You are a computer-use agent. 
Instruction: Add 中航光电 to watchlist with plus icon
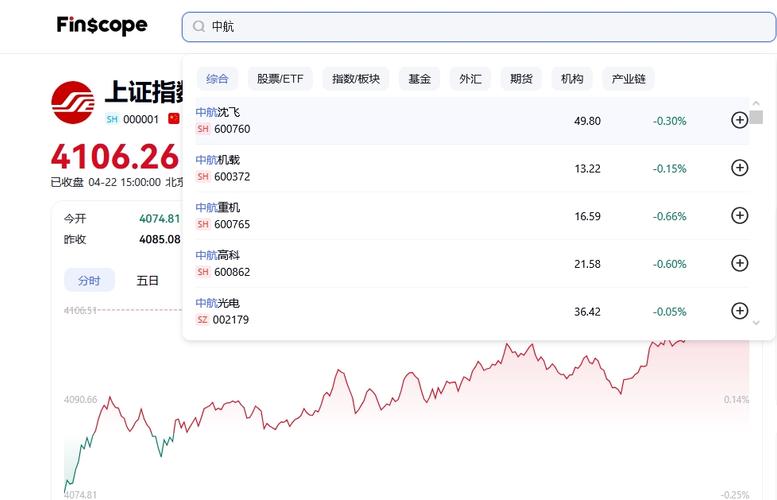[x=739, y=311]
